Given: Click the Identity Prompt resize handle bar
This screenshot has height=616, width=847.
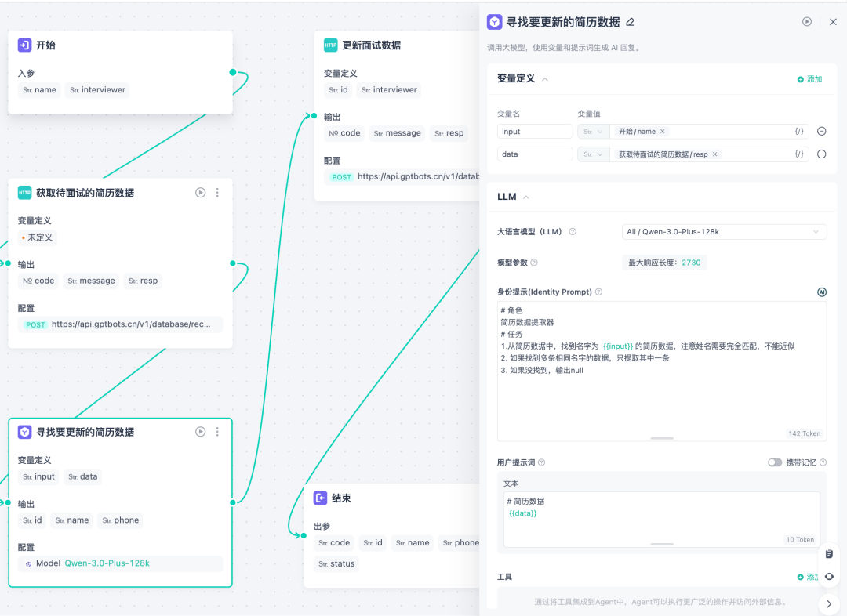Looking at the screenshot, I should pyautogui.click(x=662, y=438).
